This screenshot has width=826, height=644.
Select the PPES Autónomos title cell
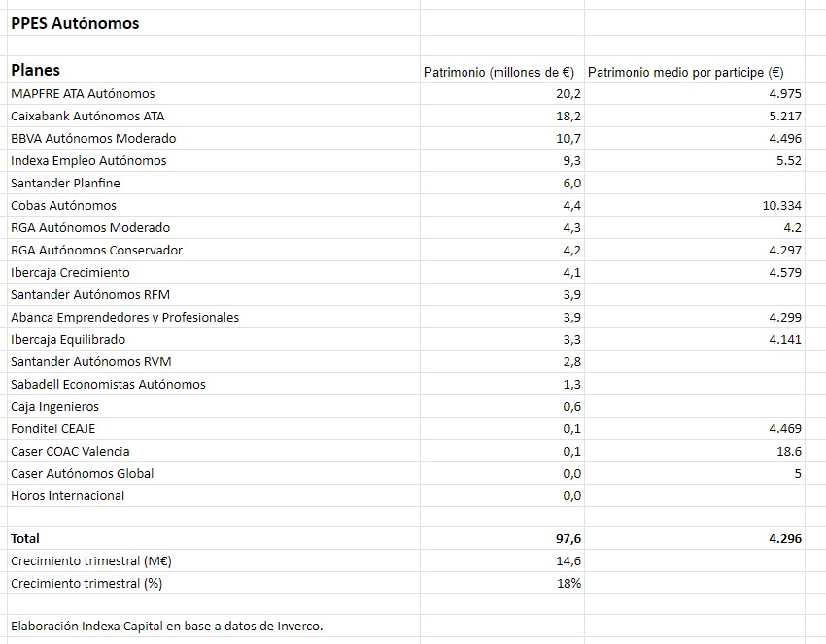[75, 23]
